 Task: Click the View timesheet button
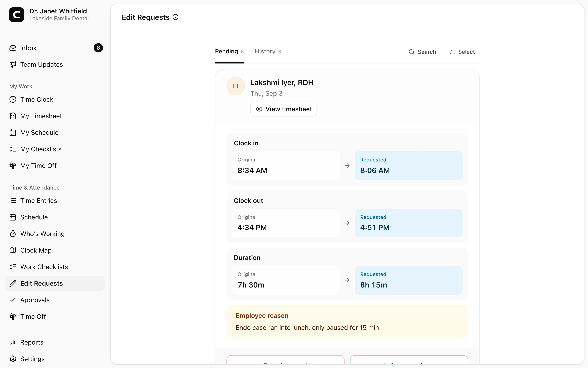pyautogui.click(x=284, y=109)
